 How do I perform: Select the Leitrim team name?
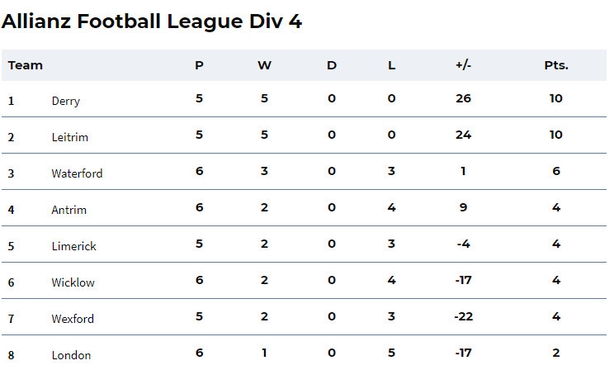pos(70,137)
